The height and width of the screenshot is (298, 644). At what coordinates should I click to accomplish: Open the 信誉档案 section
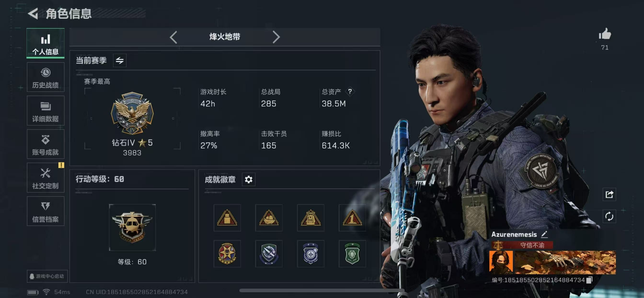[46, 211]
